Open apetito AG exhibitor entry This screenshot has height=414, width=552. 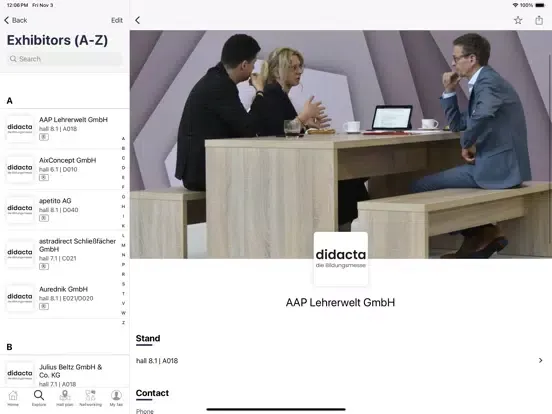[65, 209]
